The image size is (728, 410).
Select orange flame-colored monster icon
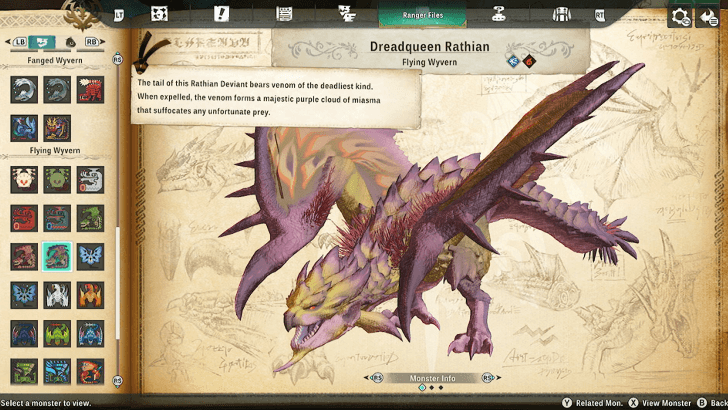[x=91, y=295]
